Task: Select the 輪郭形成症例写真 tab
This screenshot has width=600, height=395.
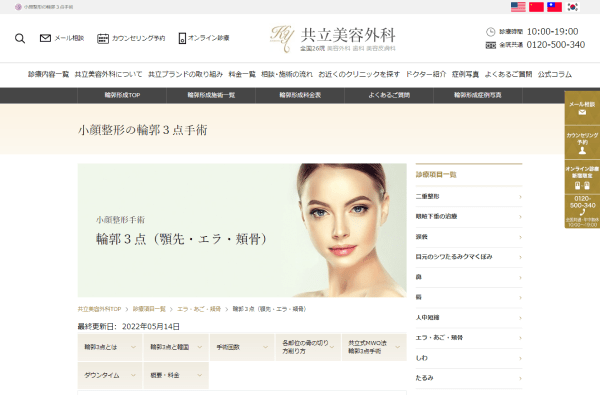Action: 478,95
